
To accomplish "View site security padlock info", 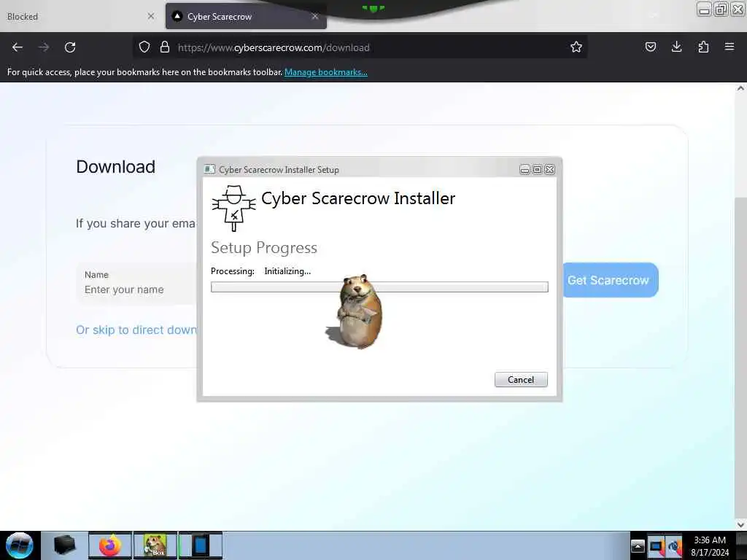I will [x=165, y=47].
